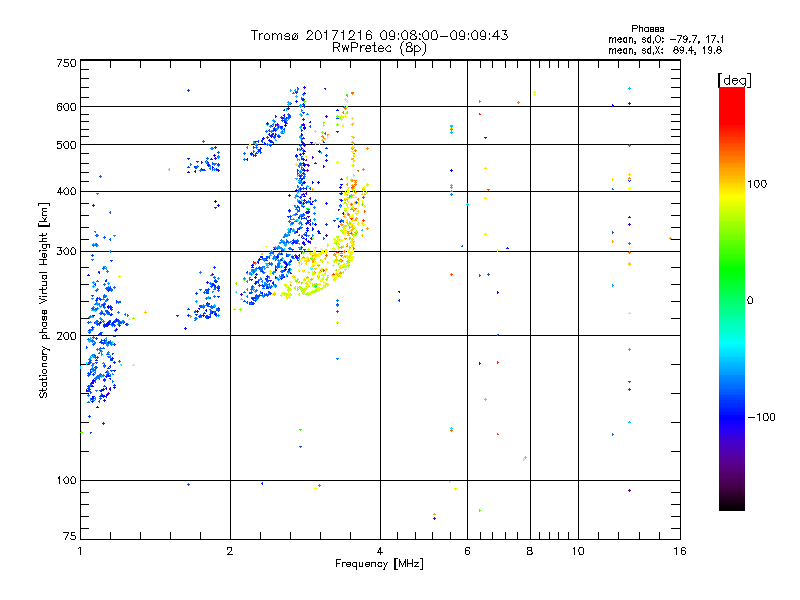Click the '6' x-axis frequency tick label
Screen dimensions: 800x600
[x=467, y=551]
